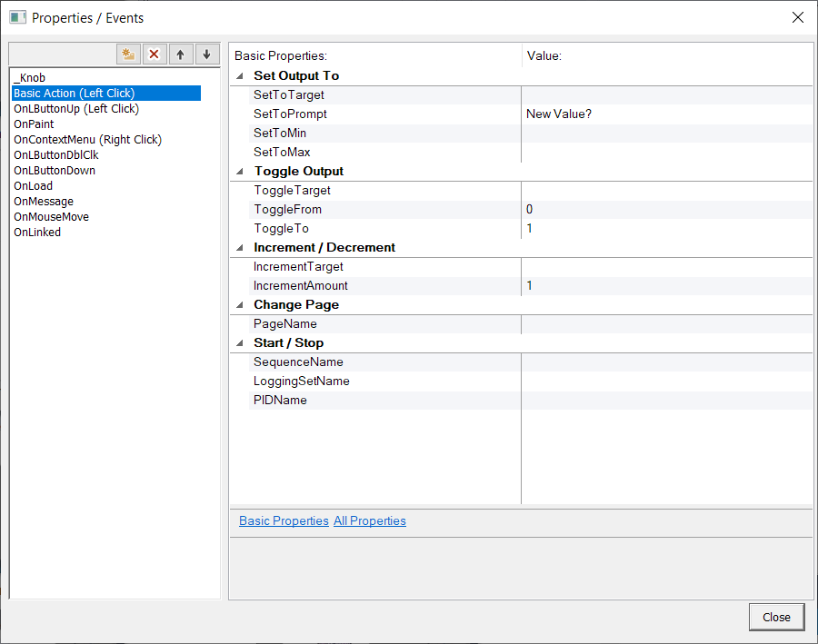Select the OnMouseMove event
Screen dimensions: 818x644
[x=51, y=217]
